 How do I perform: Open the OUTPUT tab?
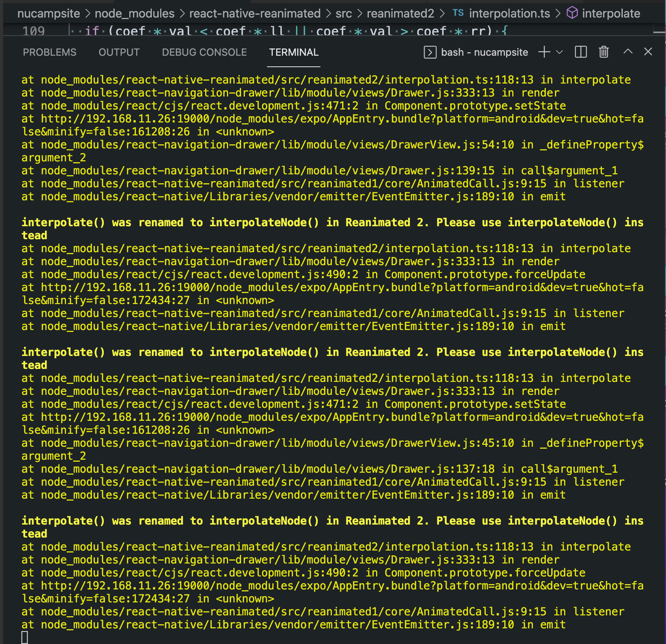tap(119, 52)
